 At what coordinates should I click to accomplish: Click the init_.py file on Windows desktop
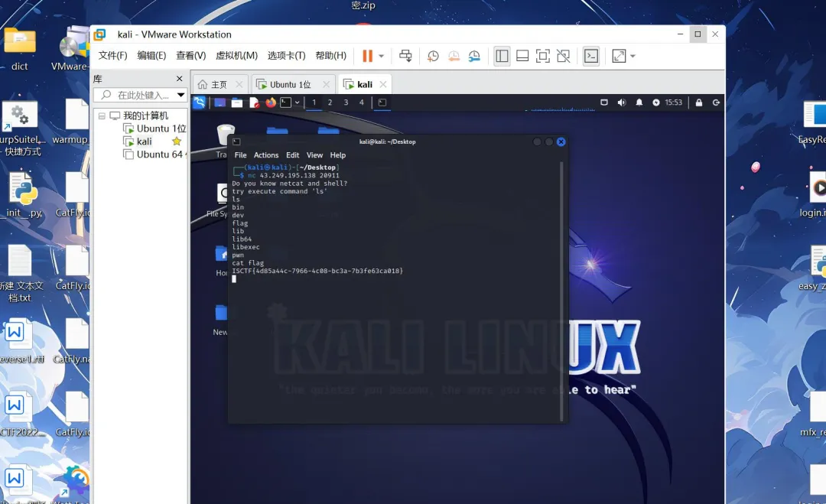click(x=23, y=195)
